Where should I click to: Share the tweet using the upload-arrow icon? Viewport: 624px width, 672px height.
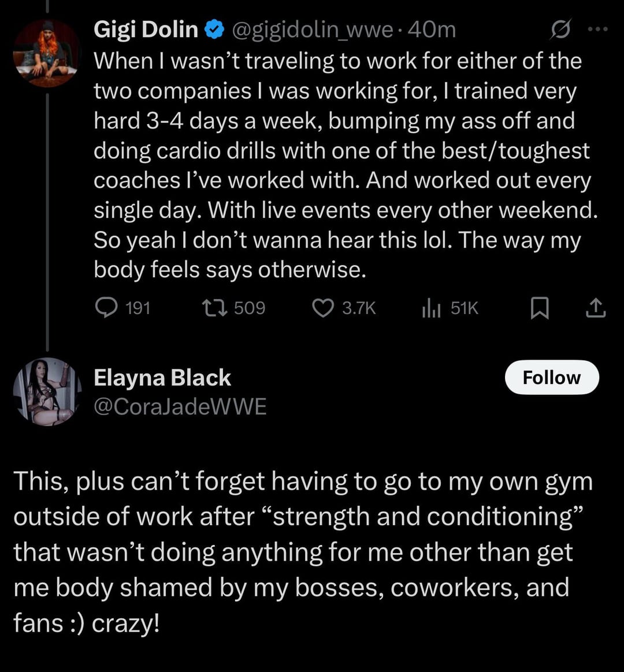(x=596, y=309)
